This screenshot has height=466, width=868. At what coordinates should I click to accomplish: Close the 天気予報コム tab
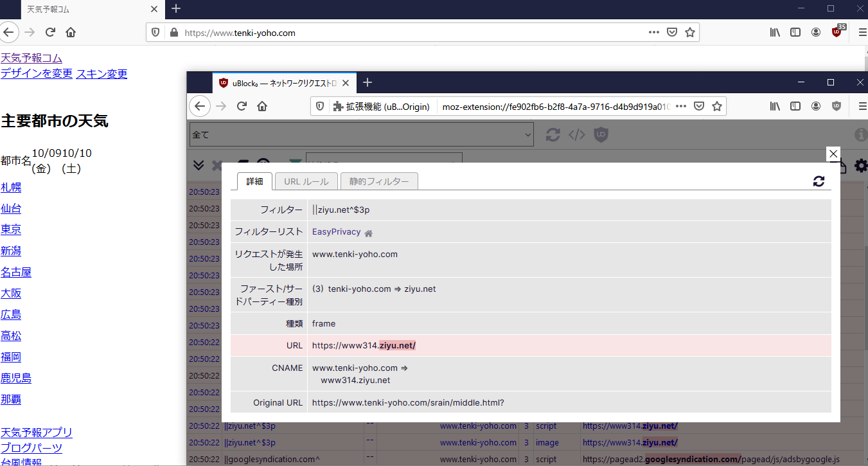pos(154,9)
